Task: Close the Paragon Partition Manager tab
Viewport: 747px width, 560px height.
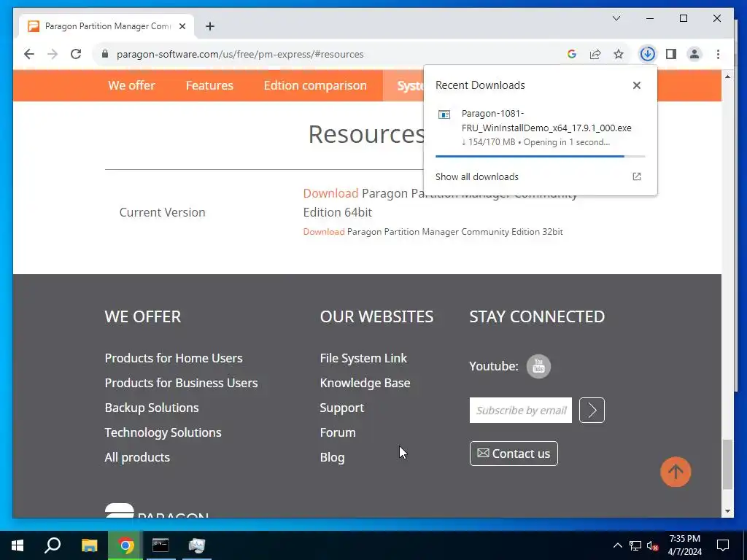Action: (x=182, y=26)
